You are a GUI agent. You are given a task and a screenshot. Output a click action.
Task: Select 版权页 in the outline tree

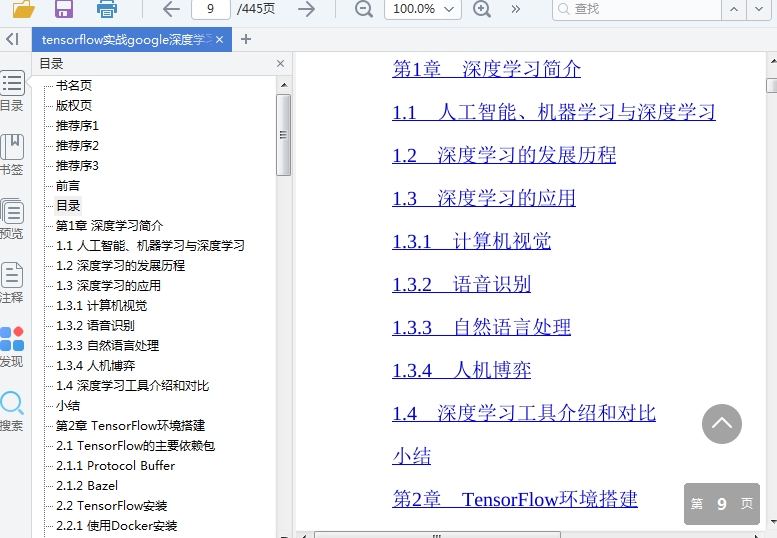pos(74,106)
